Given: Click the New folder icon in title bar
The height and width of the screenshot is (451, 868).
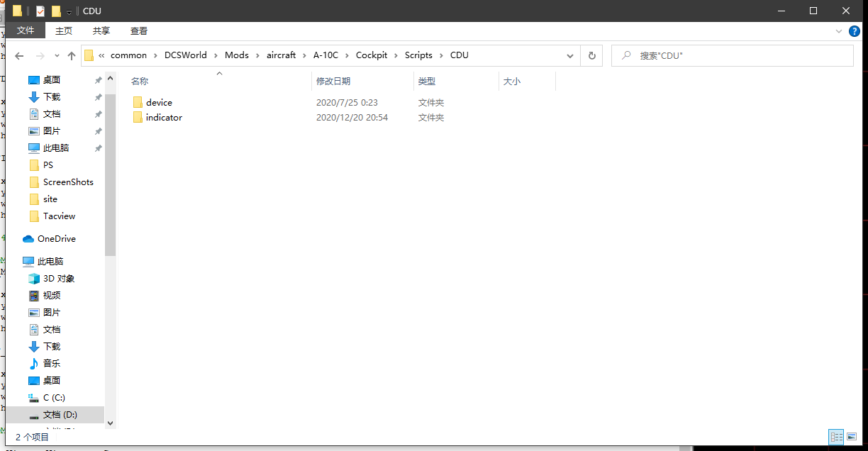Looking at the screenshot, I should coord(56,11).
